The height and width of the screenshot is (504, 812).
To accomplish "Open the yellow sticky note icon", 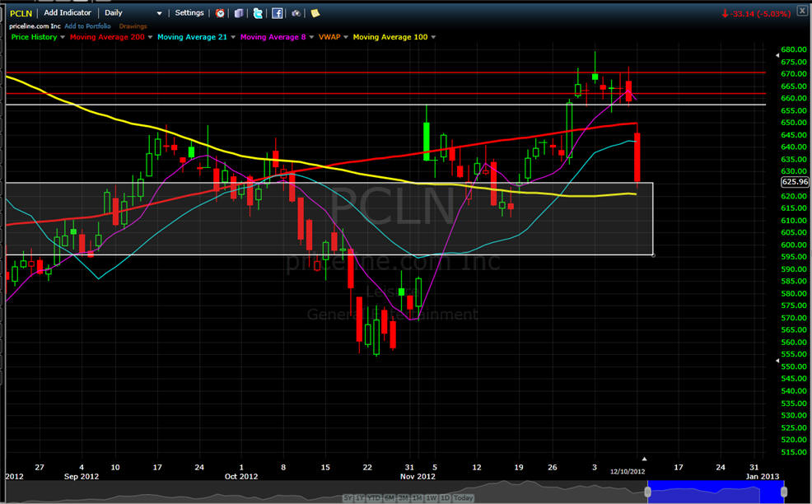I will tap(315, 13).
